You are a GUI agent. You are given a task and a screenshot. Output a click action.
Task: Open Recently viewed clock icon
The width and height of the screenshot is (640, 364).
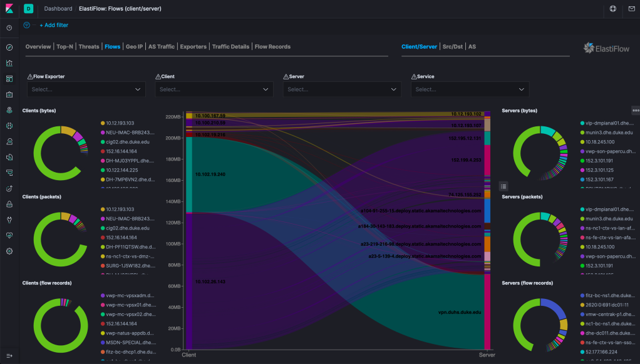coord(9,28)
